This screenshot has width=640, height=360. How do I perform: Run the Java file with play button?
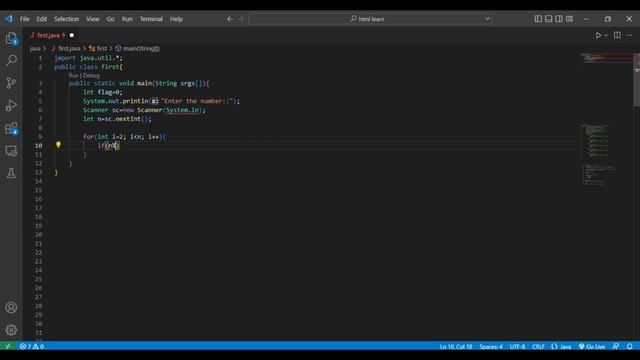click(598, 36)
